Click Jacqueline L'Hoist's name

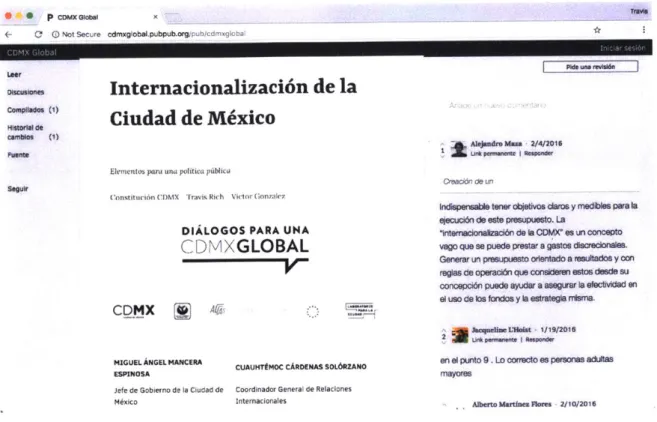tap(501, 330)
